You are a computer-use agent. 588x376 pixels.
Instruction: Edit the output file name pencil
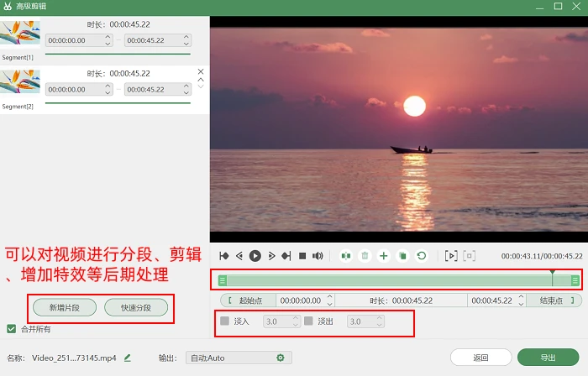coord(128,358)
